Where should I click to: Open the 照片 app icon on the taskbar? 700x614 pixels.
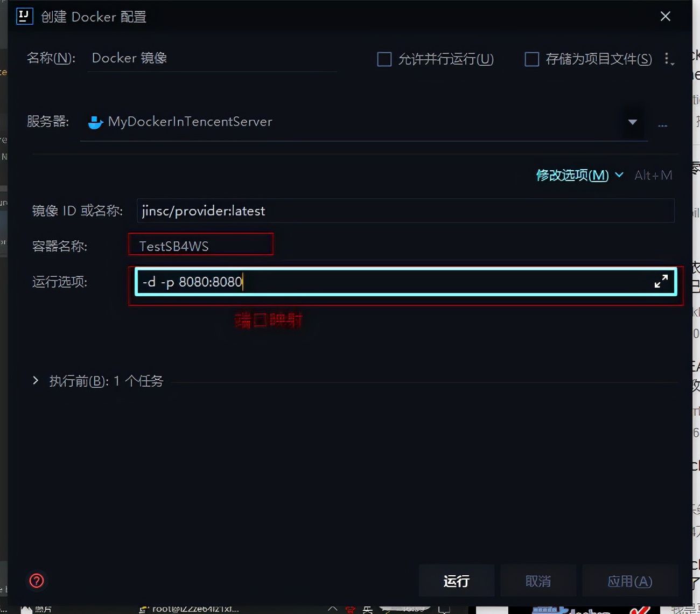click(26, 609)
